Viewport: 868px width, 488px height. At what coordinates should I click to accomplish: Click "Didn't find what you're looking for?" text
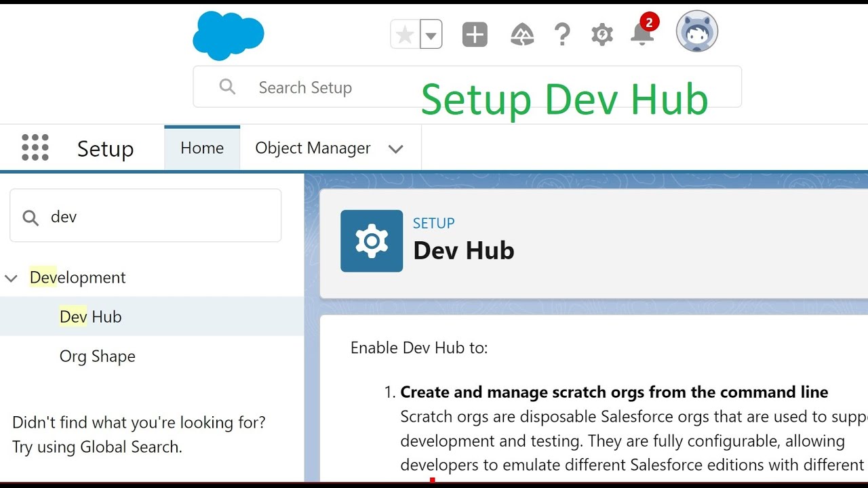pyautogui.click(x=139, y=423)
